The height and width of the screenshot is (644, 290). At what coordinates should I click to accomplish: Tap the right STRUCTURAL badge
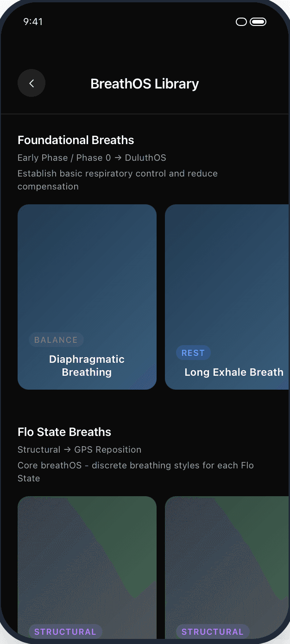point(212,631)
